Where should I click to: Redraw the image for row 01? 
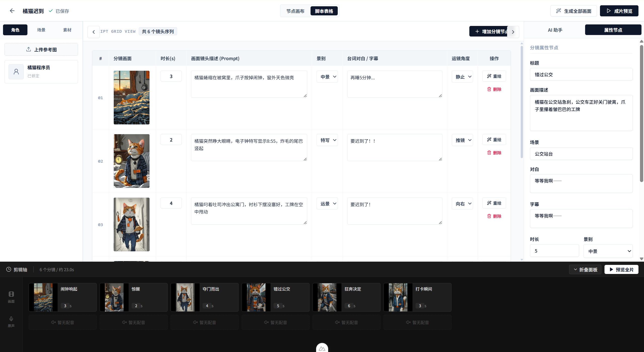494,76
